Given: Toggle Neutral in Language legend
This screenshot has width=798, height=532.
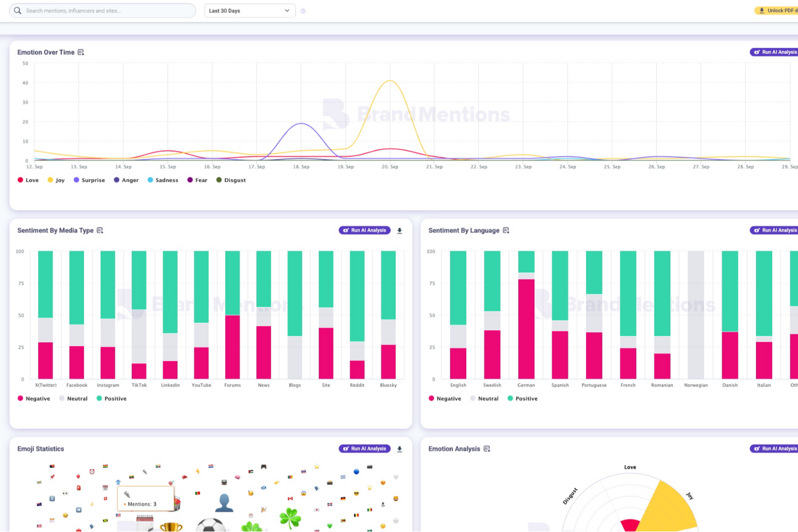Looking at the screenshot, I should tap(484, 398).
